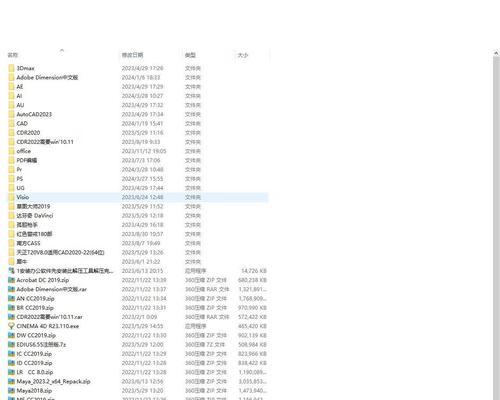Click the T20V8.0 CAD2020-22 folder icon

[11, 253]
